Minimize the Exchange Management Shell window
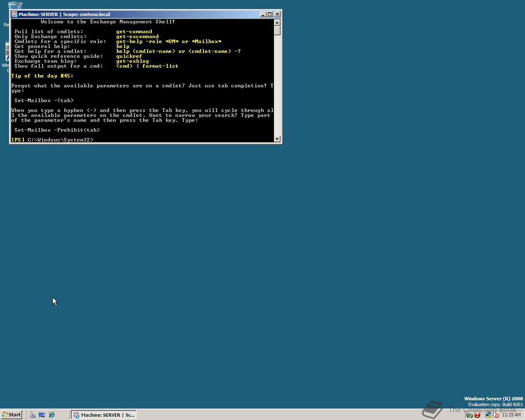The width and height of the screenshot is (525, 420). point(263,14)
